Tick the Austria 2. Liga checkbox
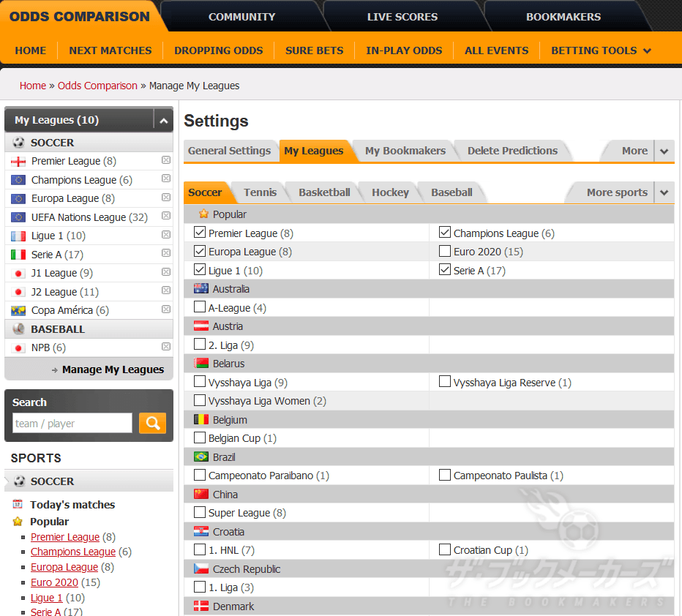 point(200,344)
